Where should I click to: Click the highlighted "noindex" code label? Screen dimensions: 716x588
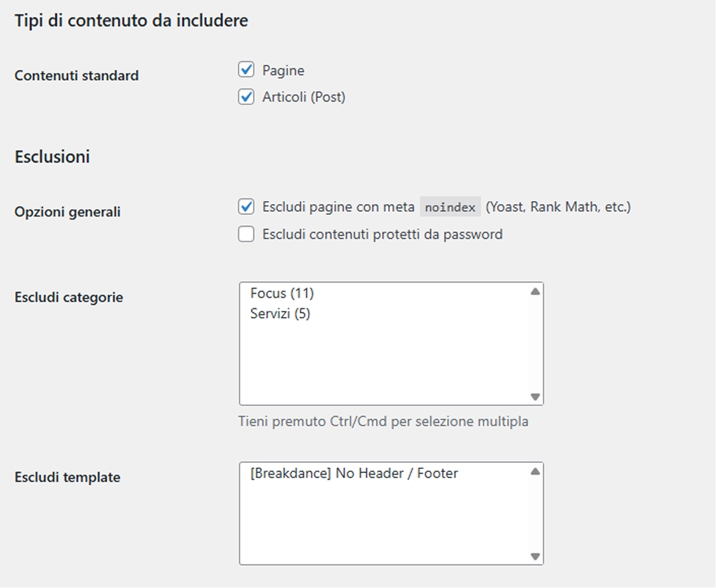click(450, 206)
